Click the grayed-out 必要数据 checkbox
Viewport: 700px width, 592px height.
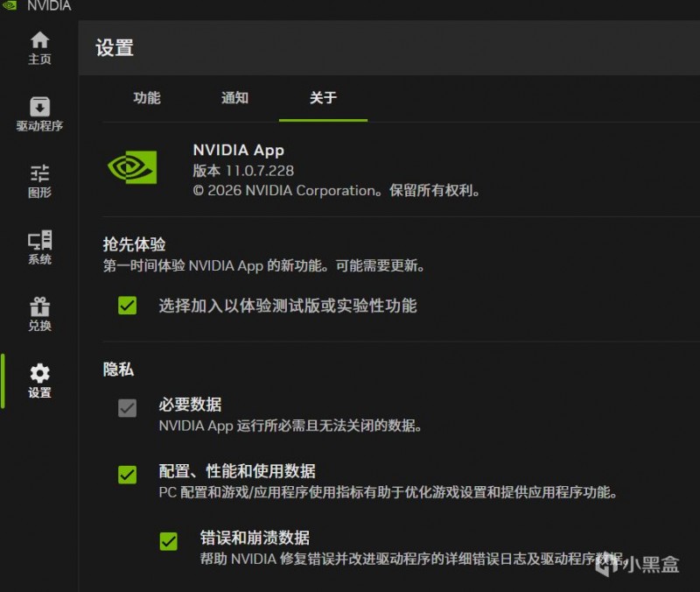[x=128, y=407]
